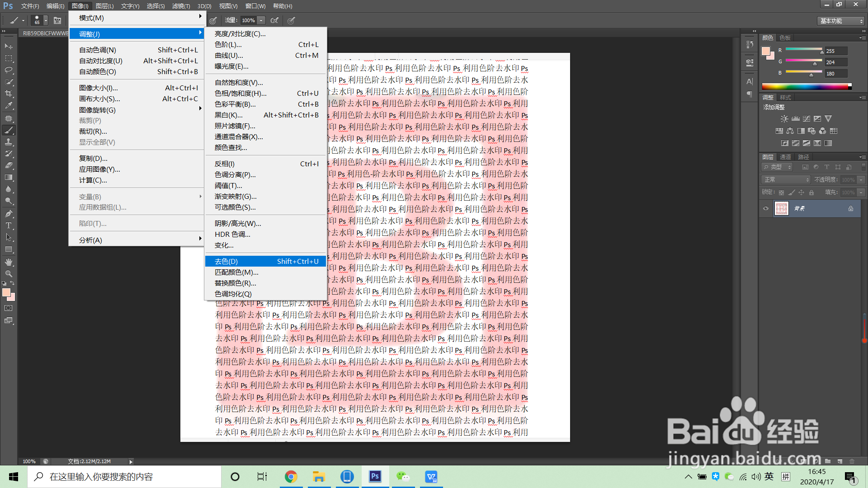Choose 曲线(U)... from the submenu
The width and height of the screenshot is (868, 488).
(266, 55)
